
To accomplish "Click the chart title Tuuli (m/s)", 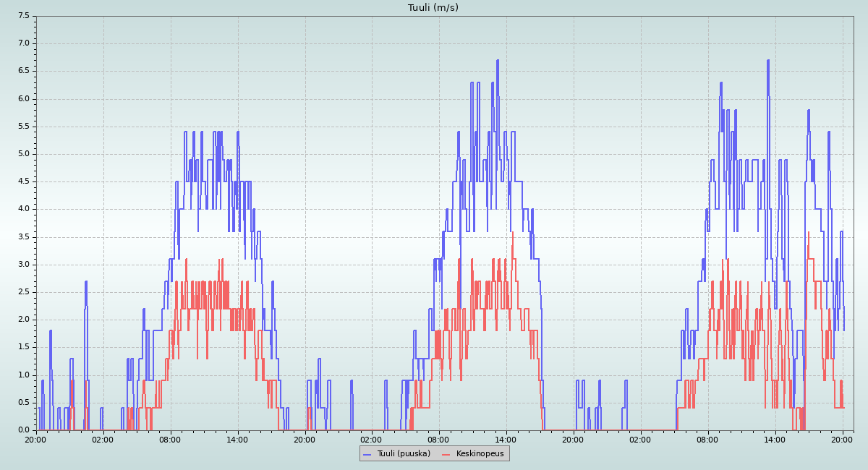I will pyautogui.click(x=433, y=8).
